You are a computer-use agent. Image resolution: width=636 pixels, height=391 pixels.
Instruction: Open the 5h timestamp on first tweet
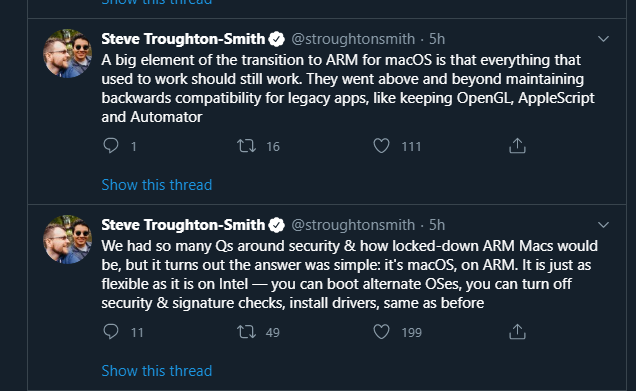click(437, 39)
